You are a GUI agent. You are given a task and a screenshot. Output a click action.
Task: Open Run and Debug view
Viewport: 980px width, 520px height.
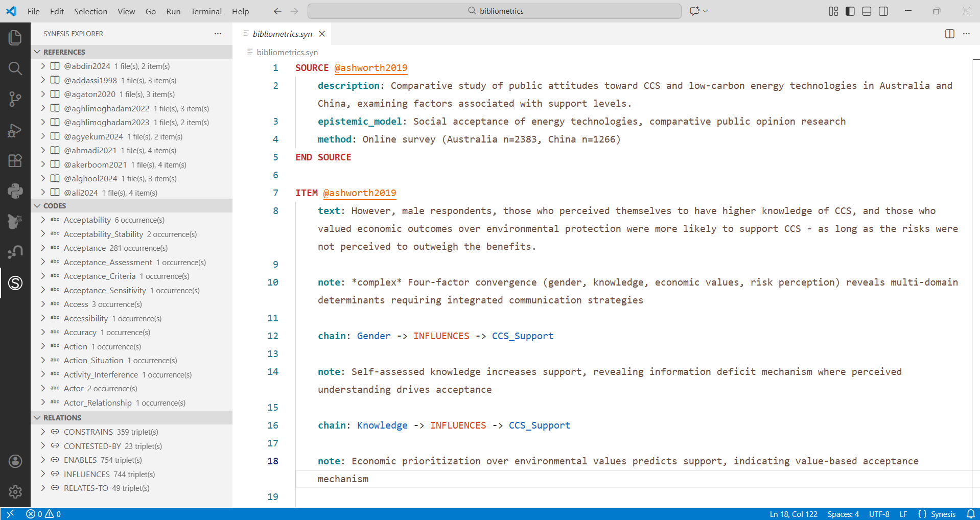[15, 131]
